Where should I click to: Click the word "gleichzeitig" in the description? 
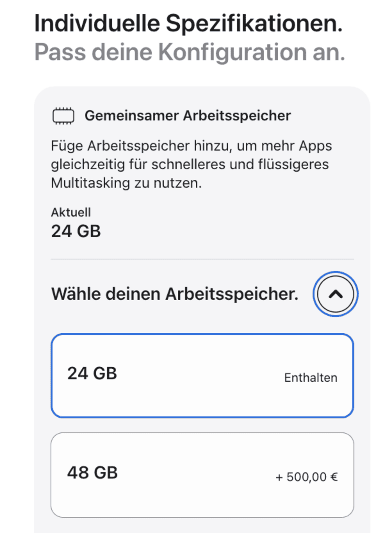tap(88, 164)
